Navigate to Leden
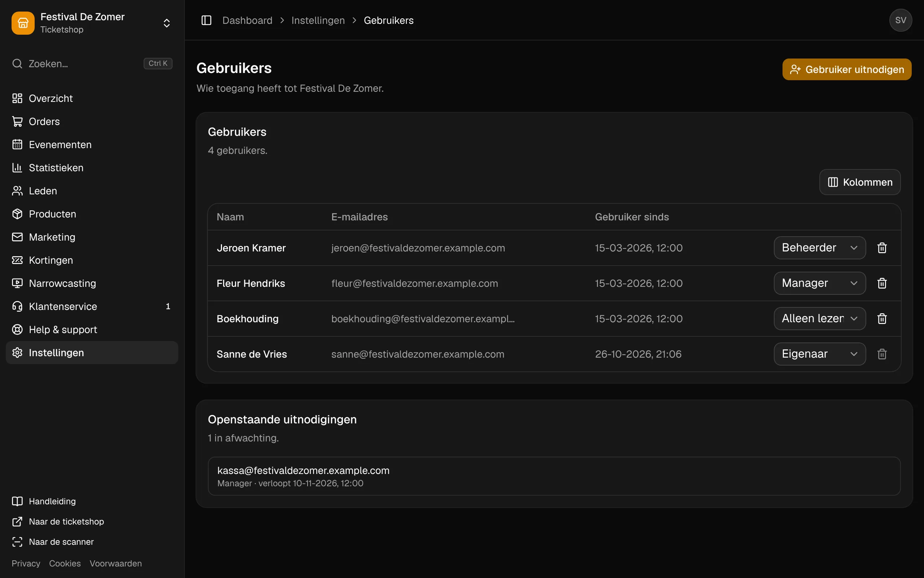This screenshot has height=578, width=924. pyautogui.click(x=92, y=191)
